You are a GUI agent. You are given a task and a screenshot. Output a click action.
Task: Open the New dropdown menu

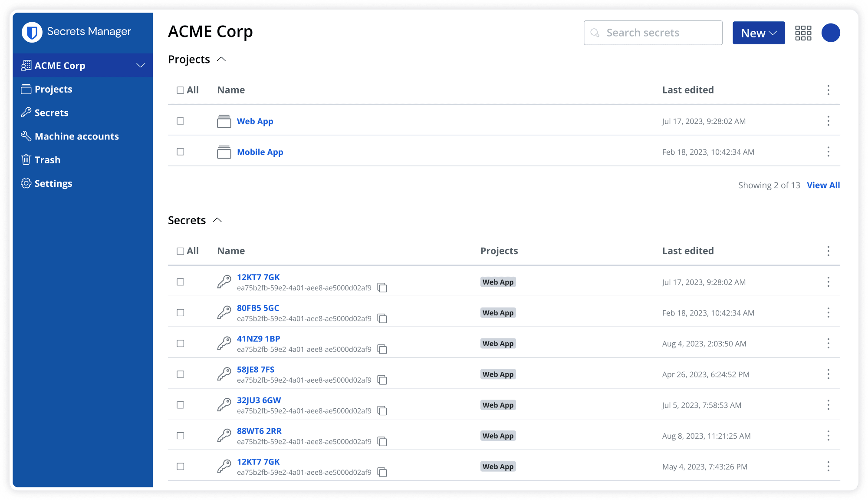(758, 33)
